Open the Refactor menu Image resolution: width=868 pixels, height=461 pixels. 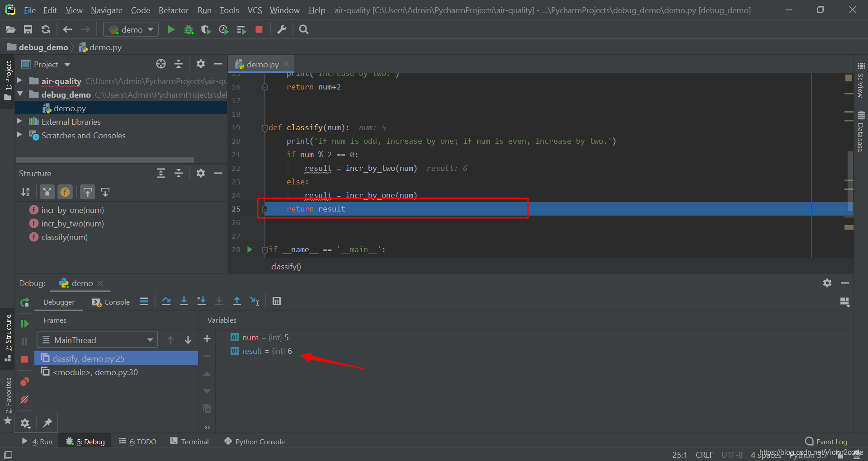click(173, 10)
